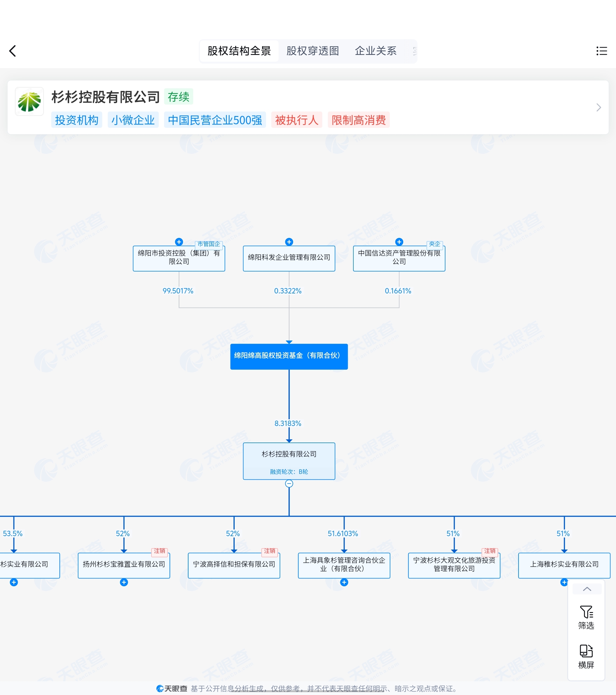
Task: Collapse subsidiaries under 杉杉控股有限公司 node
Action: [289, 483]
